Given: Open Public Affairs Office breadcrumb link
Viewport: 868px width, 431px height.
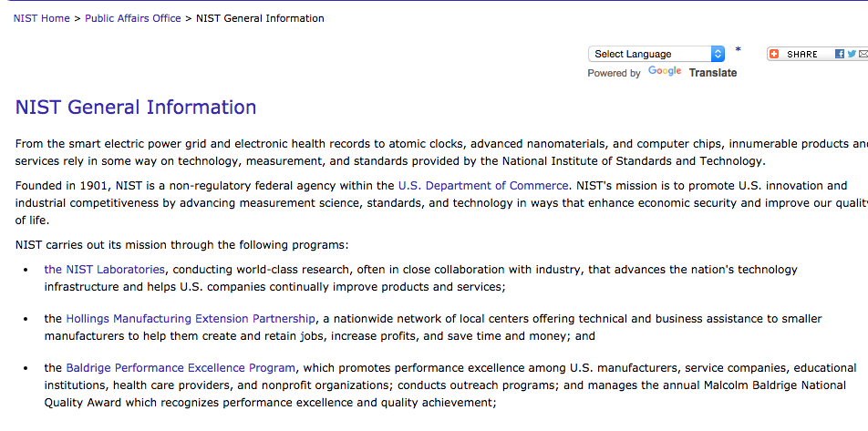Looking at the screenshot, I should [133, 18].
